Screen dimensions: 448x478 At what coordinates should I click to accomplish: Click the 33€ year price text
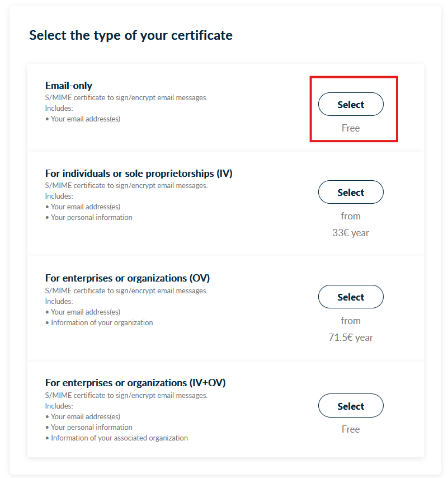tap(351, 233)
